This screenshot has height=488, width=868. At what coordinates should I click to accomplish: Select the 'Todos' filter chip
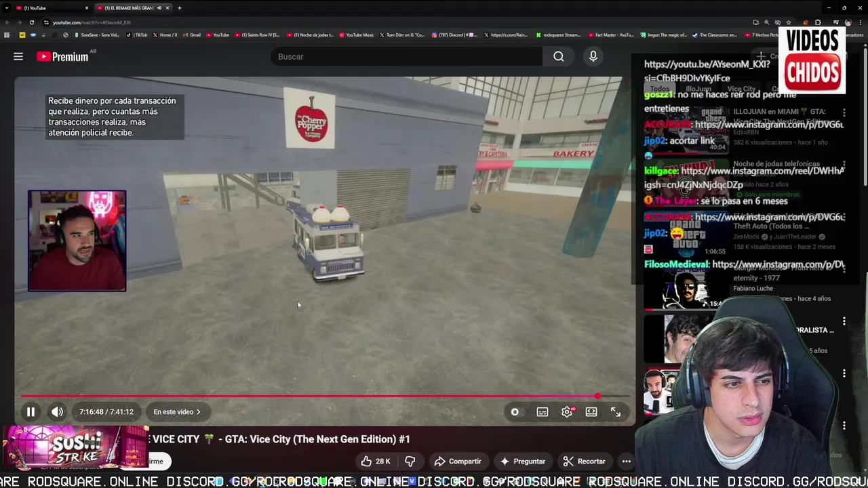click(x=660, y=89)
